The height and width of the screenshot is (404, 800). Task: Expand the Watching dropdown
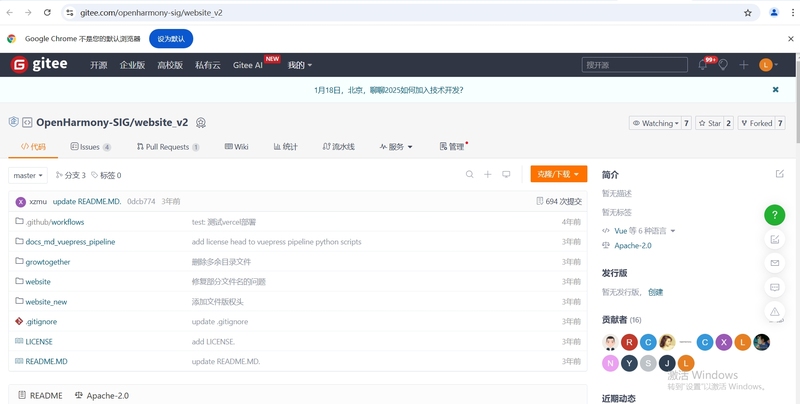655,123
